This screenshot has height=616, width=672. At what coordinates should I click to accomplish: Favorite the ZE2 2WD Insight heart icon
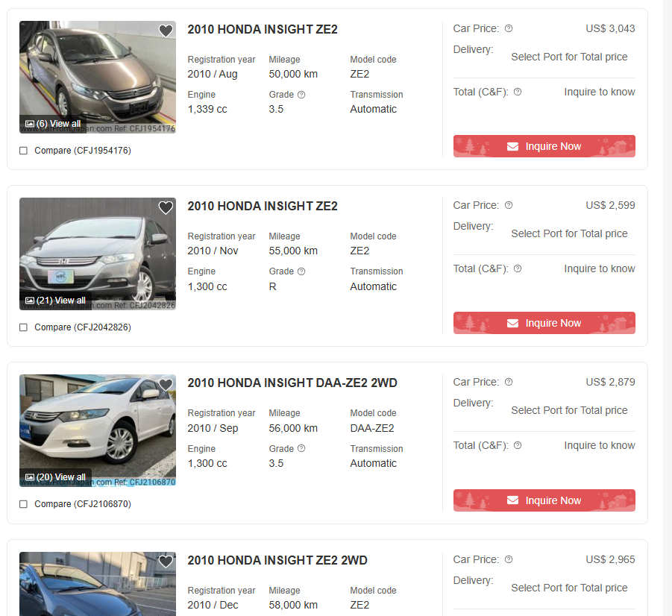coord(166,562)
